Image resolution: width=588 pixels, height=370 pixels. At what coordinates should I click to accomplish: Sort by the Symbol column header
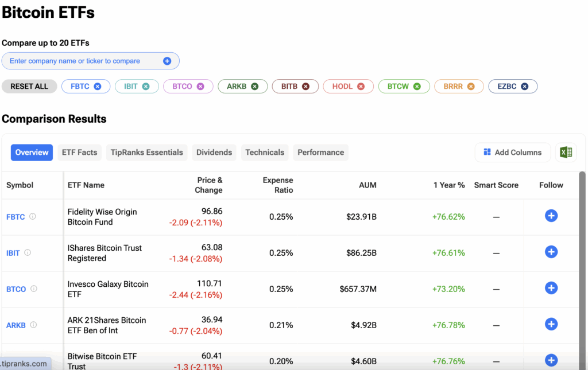[x=20, y=185]
